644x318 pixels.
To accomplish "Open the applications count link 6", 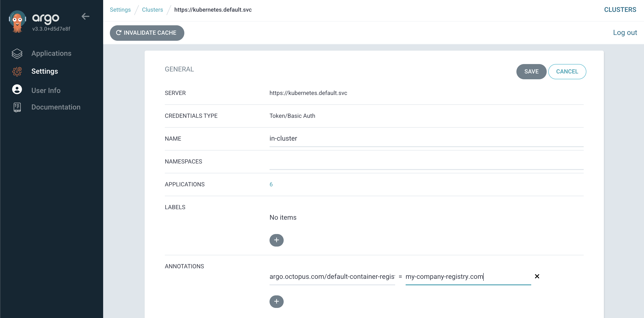I will point(271,185).
